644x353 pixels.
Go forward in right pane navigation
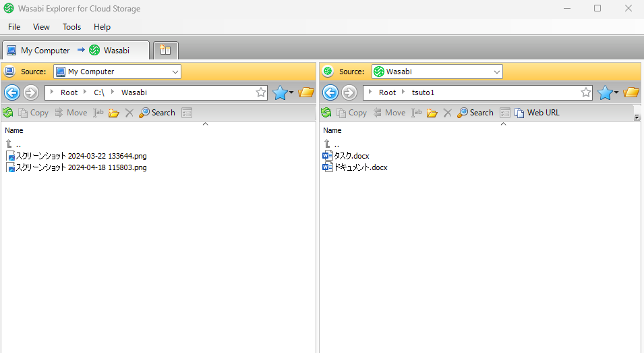tap(349, 92)
